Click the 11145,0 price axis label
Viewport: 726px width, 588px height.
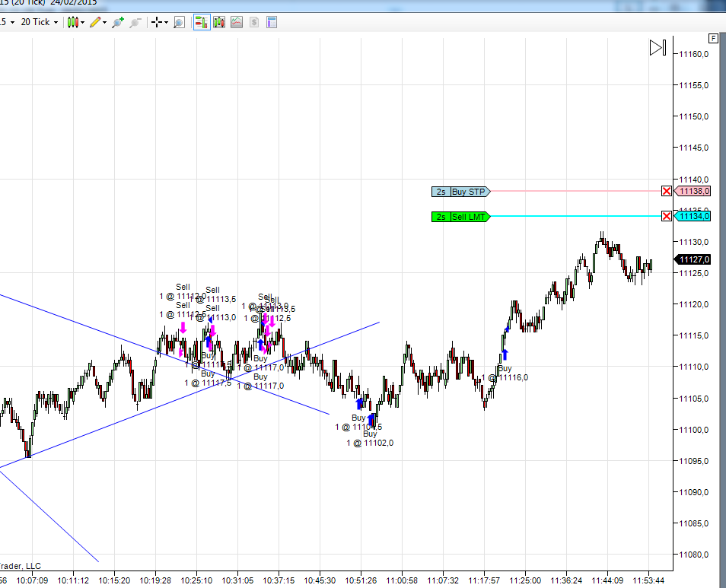point(693,148)
